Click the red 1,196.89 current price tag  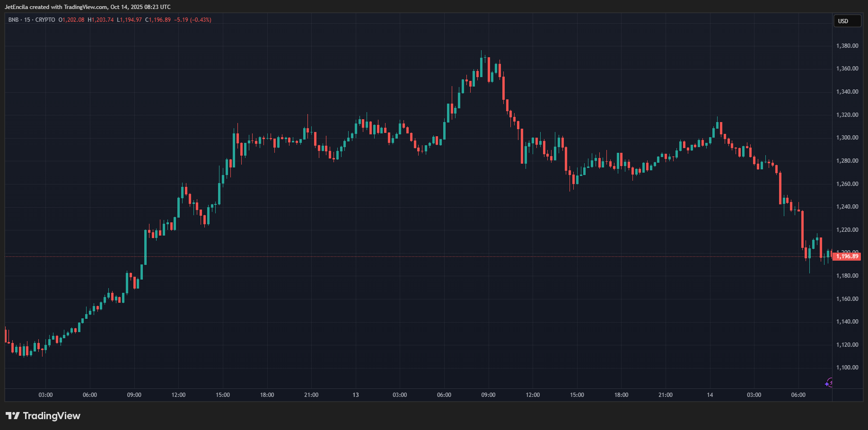[847, 256]
